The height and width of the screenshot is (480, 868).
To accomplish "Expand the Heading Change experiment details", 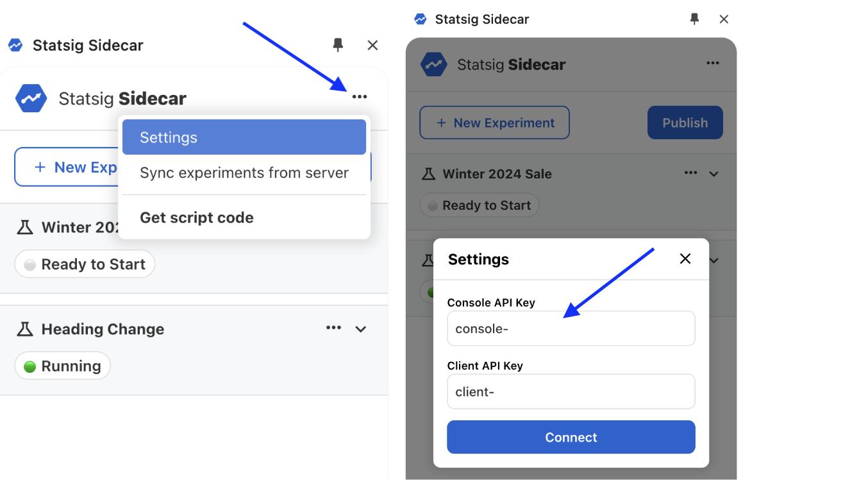I will pos(361,329).
